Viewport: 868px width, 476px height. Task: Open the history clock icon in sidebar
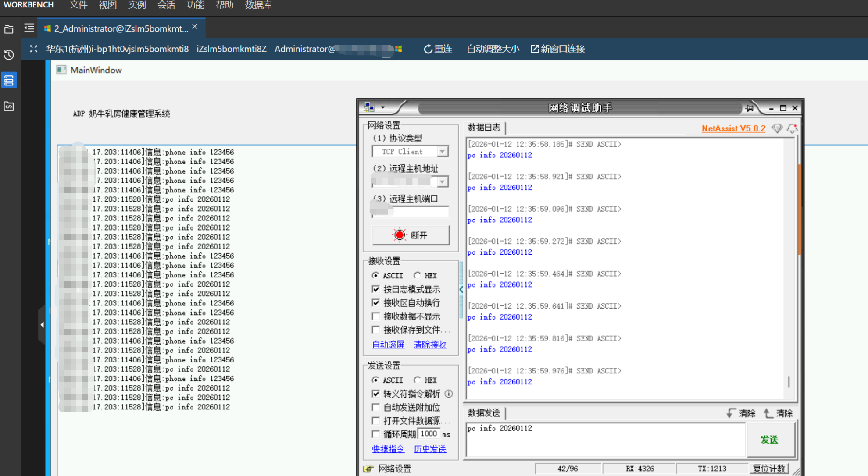click(x=9, y=55)
